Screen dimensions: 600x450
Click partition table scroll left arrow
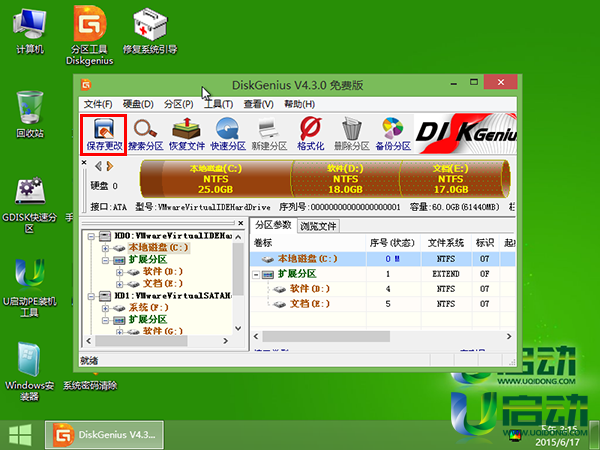click(x=256, y=336)
